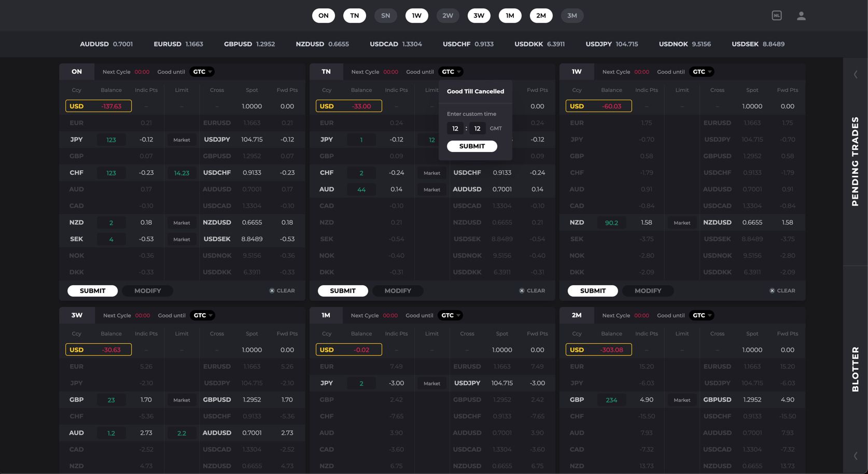Open the GTC dropdown in ON panel
Image resolution: width=868 pixels, height=474 pixels.
click(202, 72)
